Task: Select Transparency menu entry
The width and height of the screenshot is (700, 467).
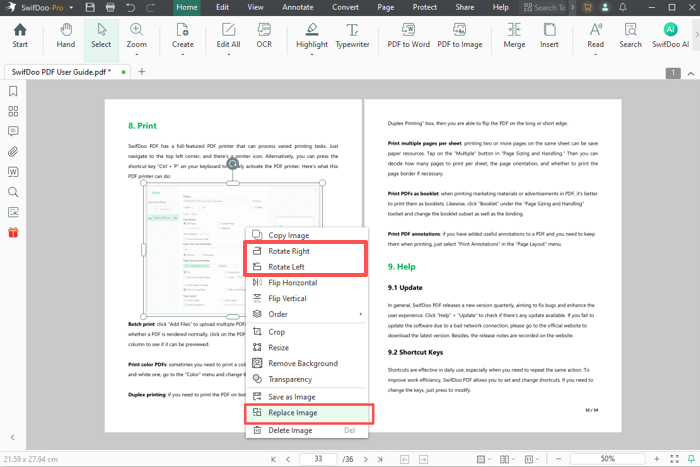Action: pos(307,379)
